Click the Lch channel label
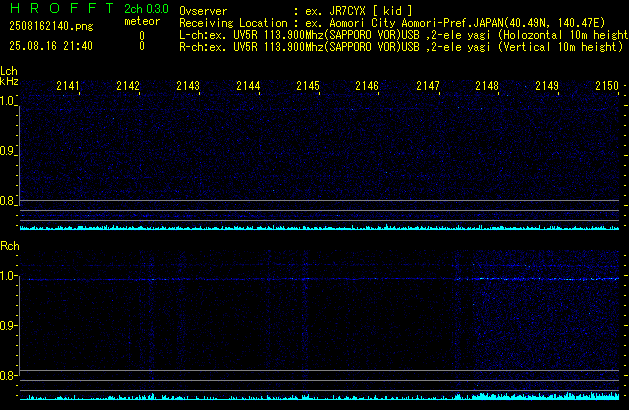The image size is (629, 410). [x=9, y=71]
